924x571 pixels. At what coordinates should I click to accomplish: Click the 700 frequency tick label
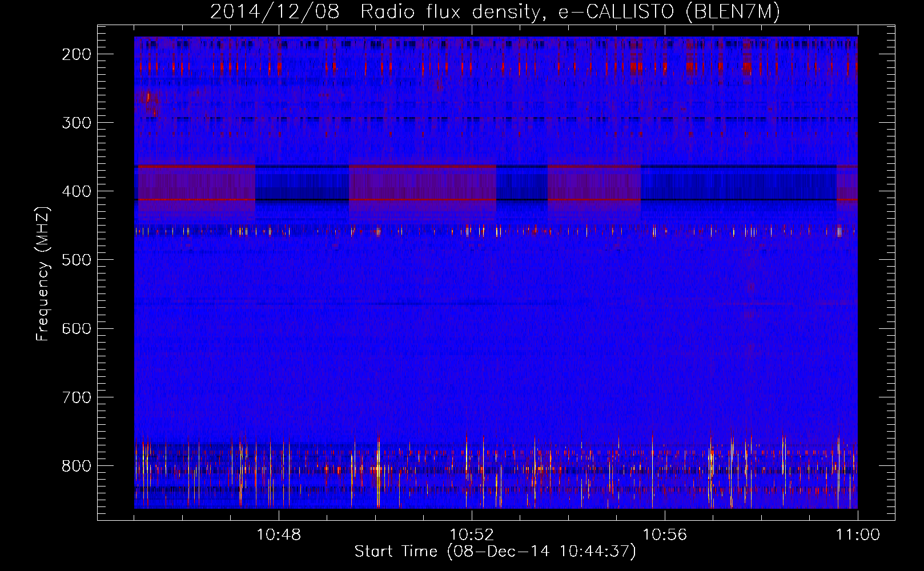click(76, 397)
